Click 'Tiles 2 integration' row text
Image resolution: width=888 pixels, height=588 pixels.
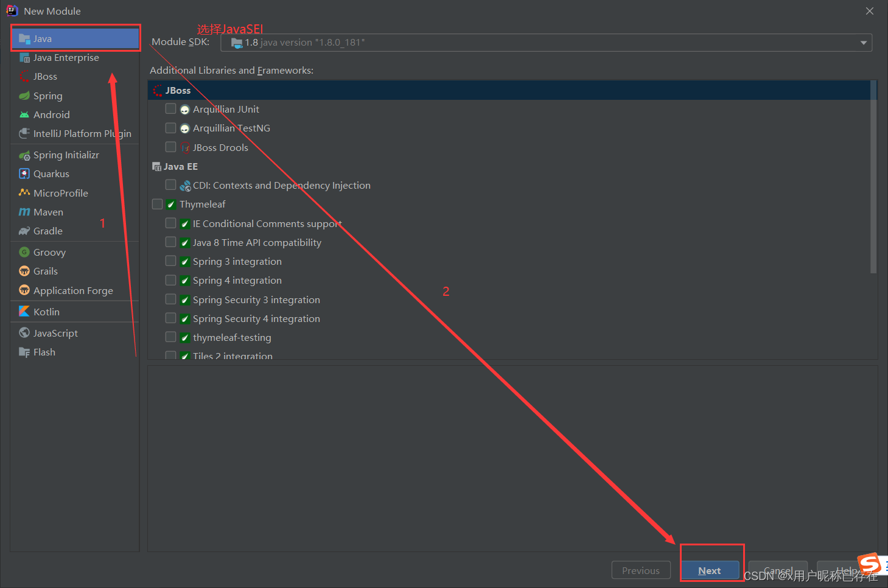(x=232, y=355)
